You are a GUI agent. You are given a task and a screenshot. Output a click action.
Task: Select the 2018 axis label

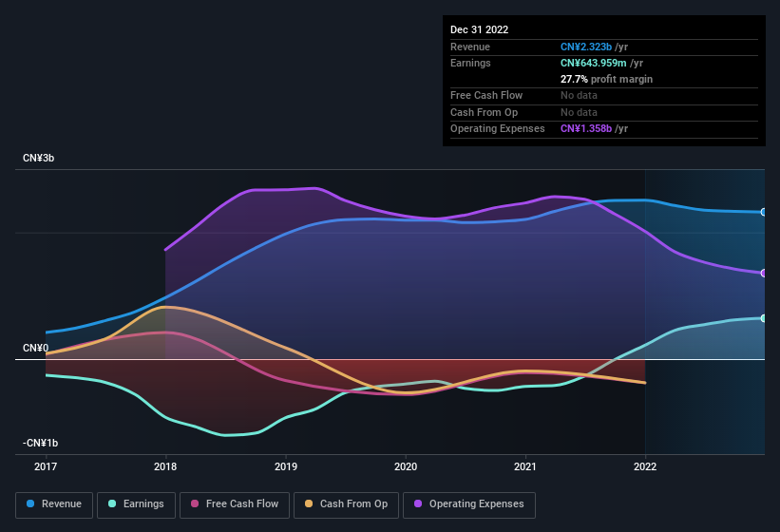click(x=165, y=466)
